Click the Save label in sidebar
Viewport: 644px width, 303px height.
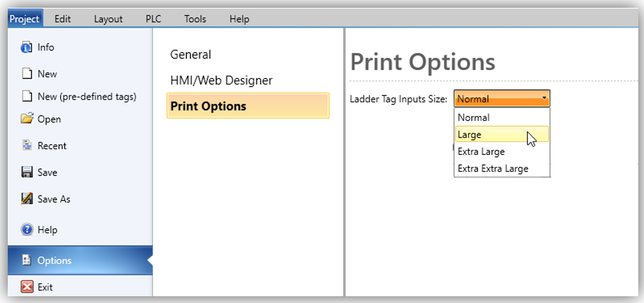tap(47, 172)
